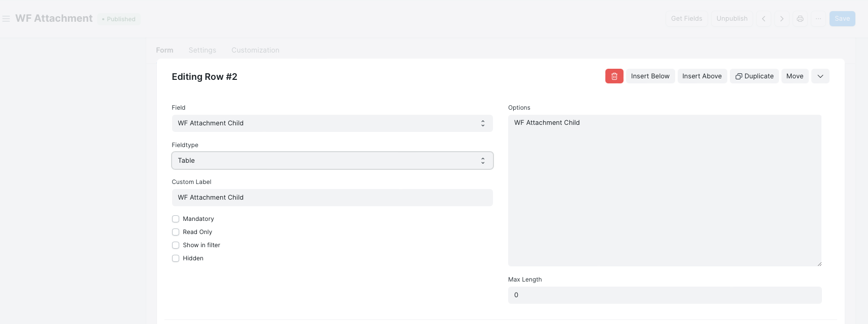Enable the Hidden checkbox
This screenshot has height=324, width=868.
coord(176,258)
